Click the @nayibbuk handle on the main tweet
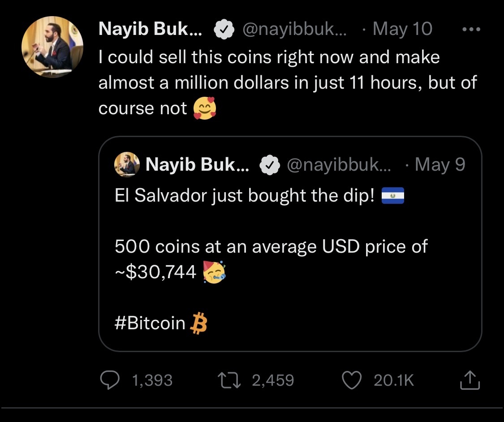Viewport: 504px width, 422px height. coord(295,30)
